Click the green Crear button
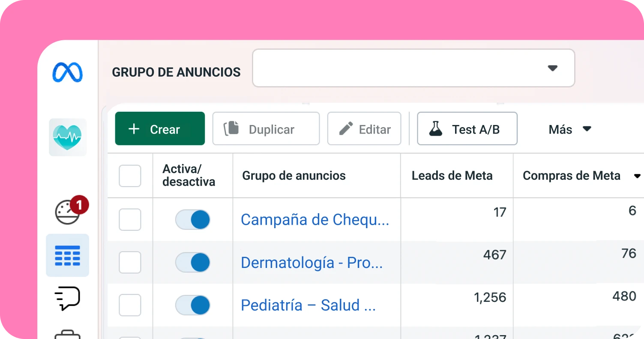 (160, 129)
